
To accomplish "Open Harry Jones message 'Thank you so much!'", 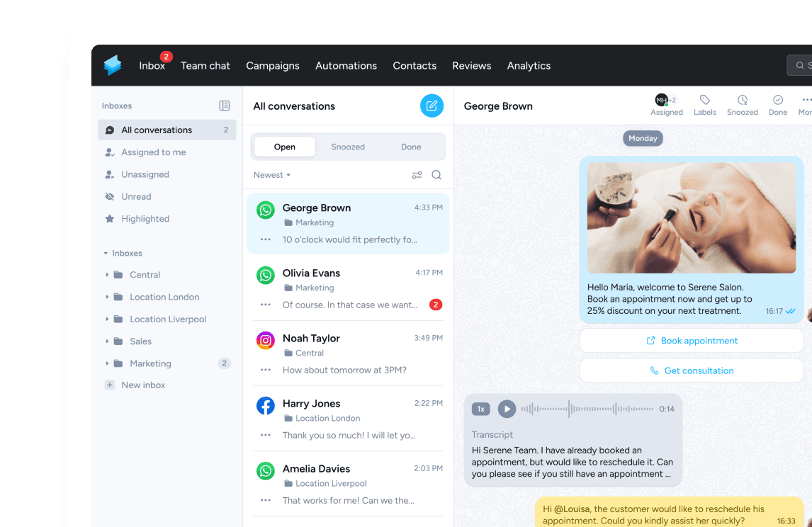I will pos(349,436).
